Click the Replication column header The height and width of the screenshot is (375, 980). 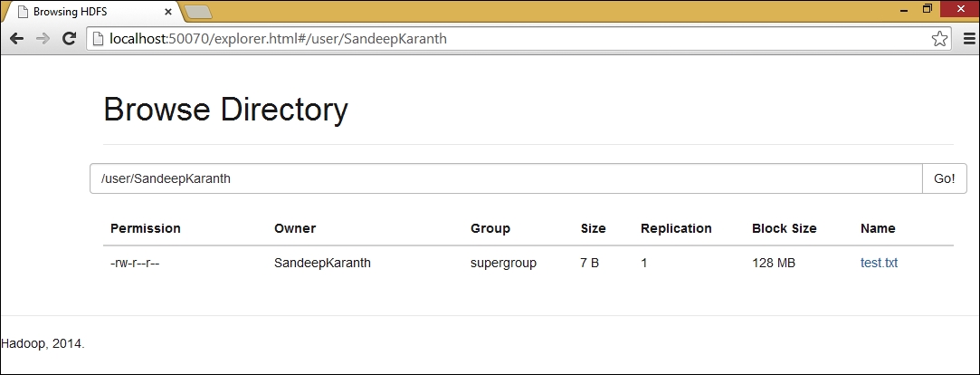(676, 228)
